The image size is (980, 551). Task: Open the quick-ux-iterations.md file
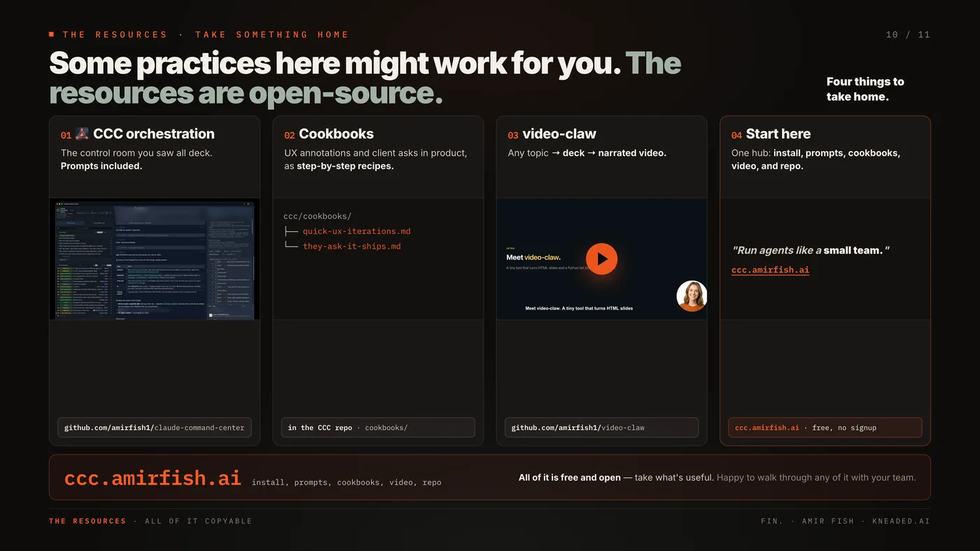point(356,231)
